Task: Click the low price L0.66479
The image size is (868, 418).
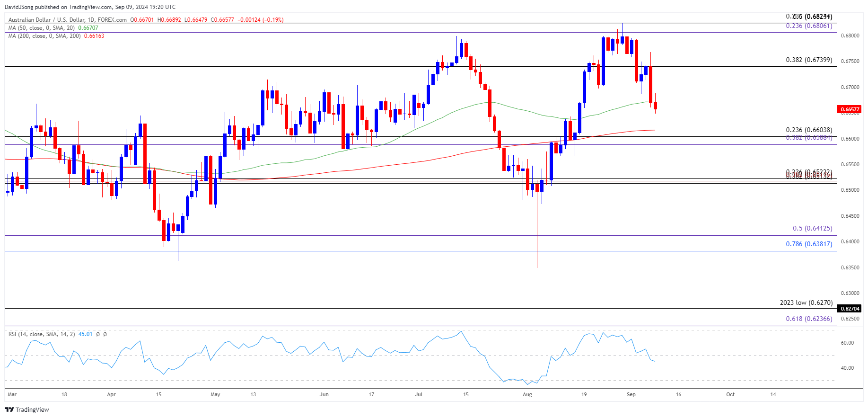Action: point(196,20)
